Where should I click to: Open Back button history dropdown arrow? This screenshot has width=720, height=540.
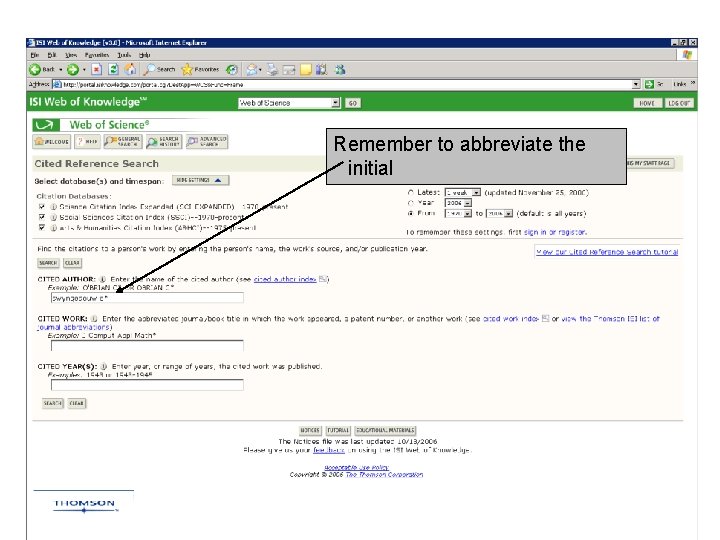pos(61,70)
